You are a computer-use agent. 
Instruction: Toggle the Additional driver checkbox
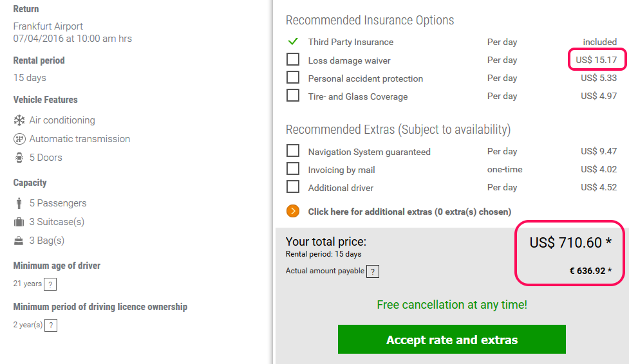coord(293,187)
